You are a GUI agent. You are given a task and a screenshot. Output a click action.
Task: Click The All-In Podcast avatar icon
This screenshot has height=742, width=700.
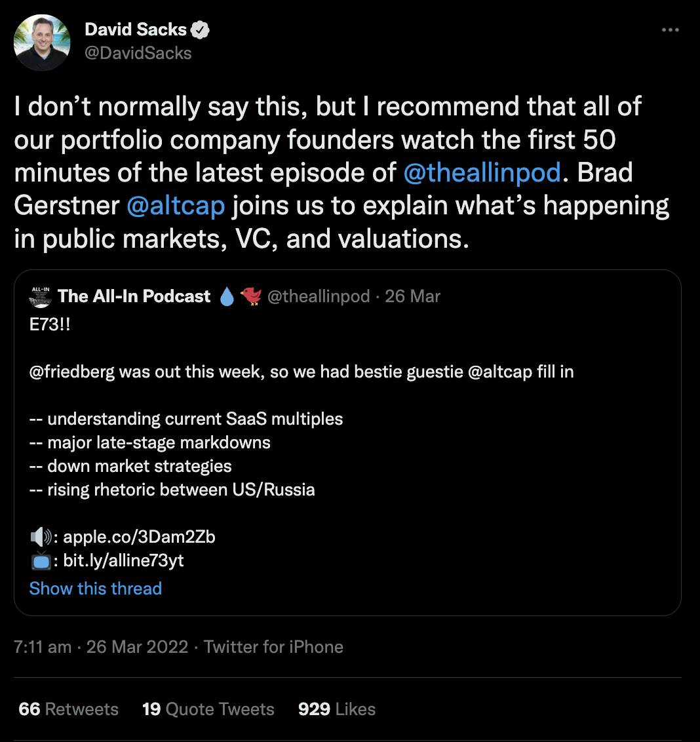click(41, 296)
